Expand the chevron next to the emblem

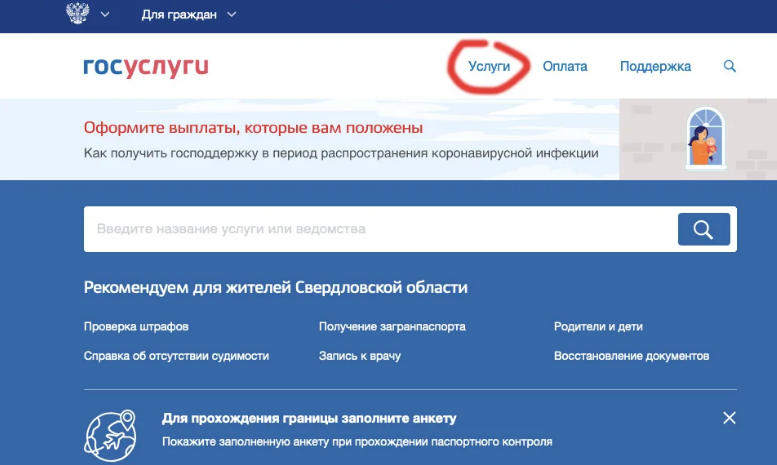[105, 14]
